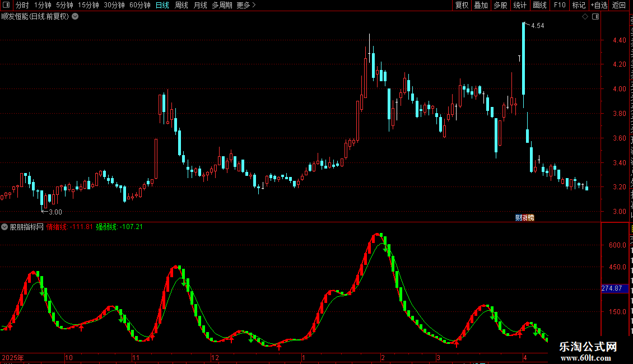Select the 15分钟 period

[89, 5]
